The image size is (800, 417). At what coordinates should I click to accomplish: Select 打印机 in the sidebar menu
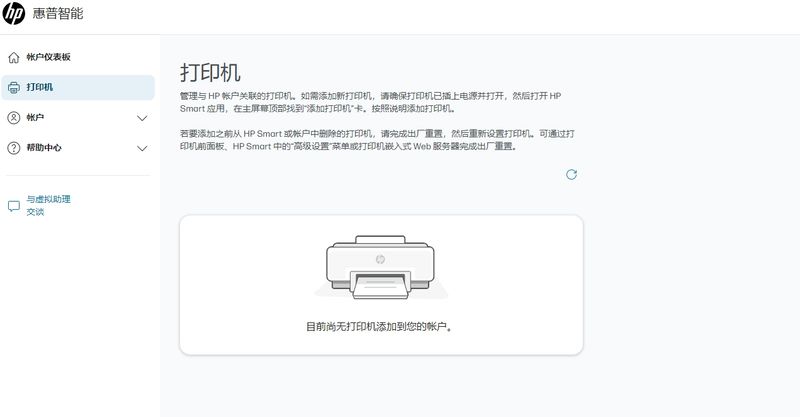tap(40, 87)
